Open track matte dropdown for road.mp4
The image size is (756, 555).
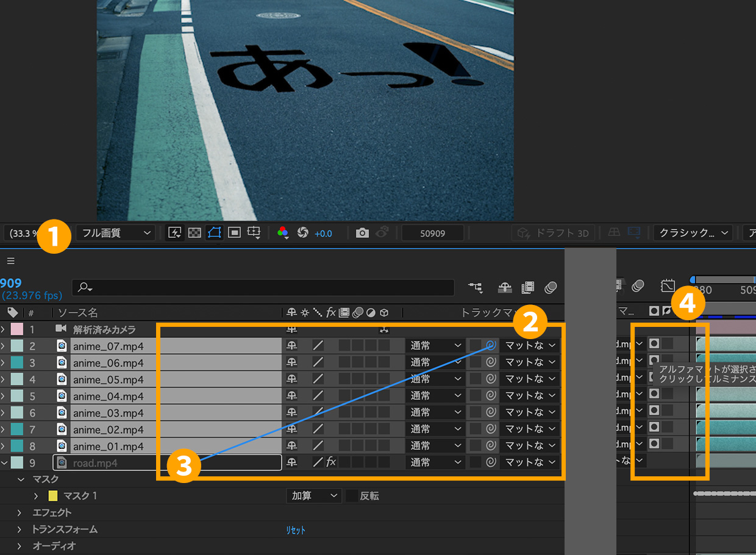pos(529,462)
